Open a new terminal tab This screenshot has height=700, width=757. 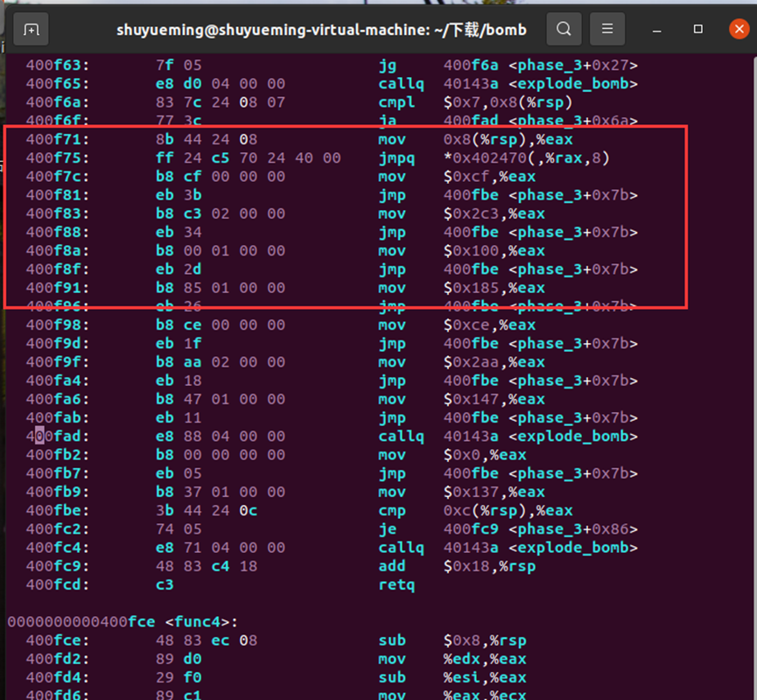(31, 29)
